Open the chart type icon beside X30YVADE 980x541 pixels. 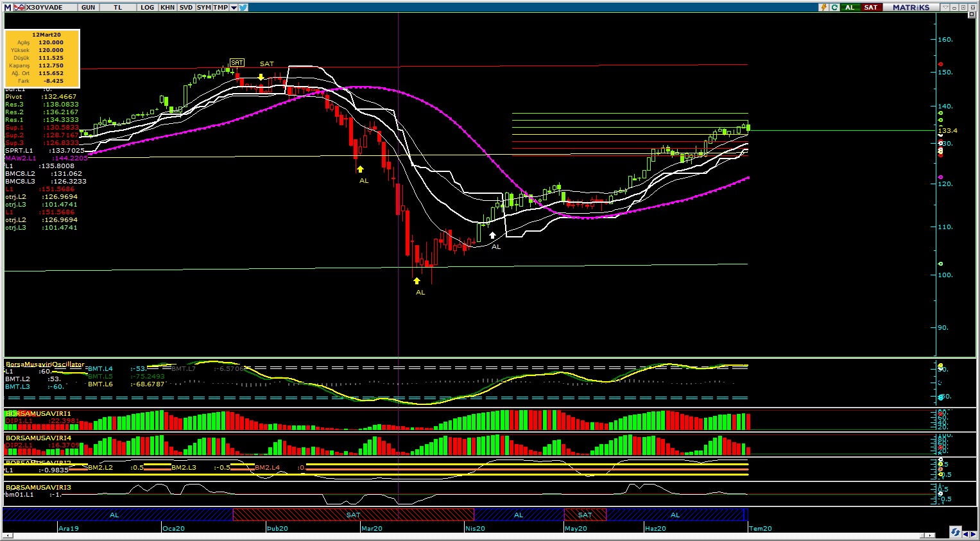[x=19, y=7]
